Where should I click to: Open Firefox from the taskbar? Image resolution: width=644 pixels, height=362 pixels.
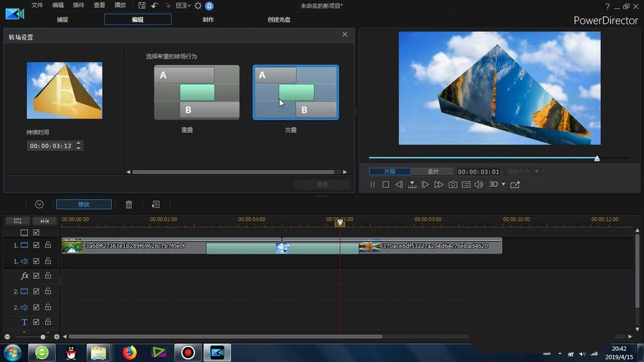click(x=129, y=352)
